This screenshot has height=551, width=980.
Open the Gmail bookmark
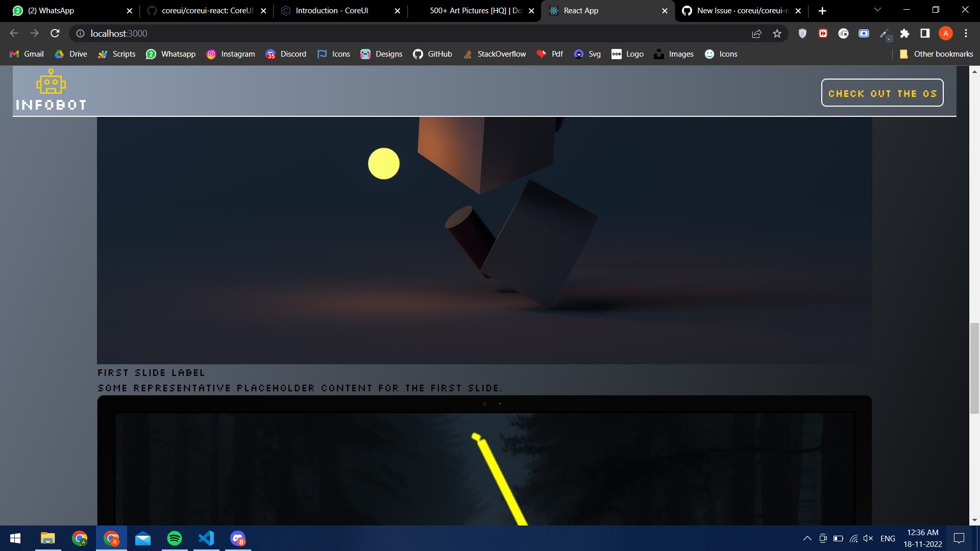coord(26,54)
